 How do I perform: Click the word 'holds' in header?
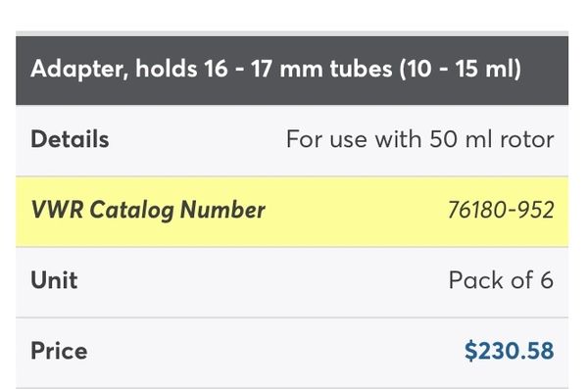pyautogui.click(x=167, y=69)
